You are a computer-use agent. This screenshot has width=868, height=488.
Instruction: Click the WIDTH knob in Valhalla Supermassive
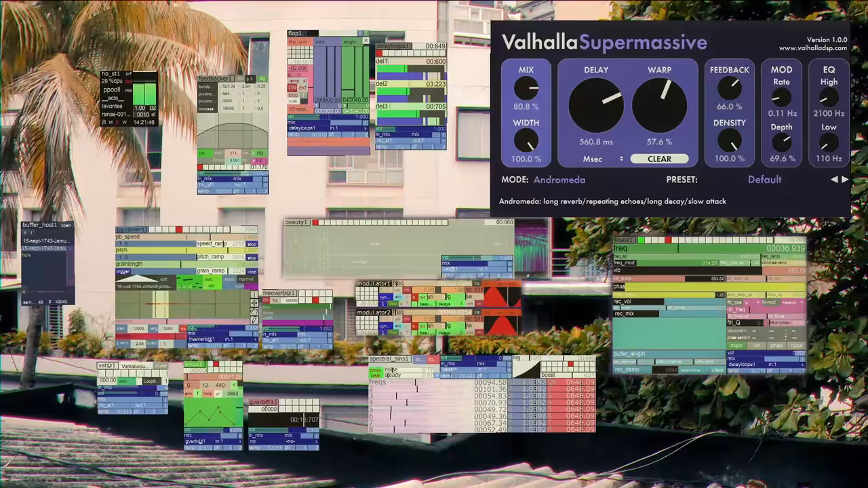(526, 141)
